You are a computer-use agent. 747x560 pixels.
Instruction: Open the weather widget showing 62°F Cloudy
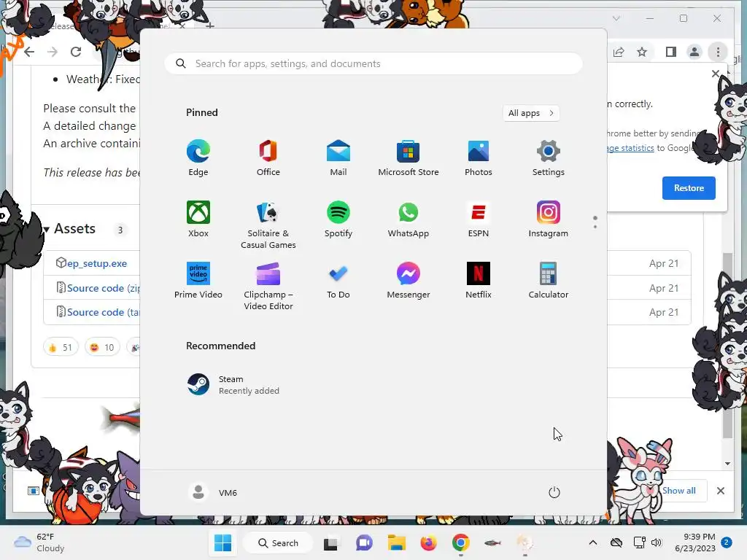click(39, 542)
